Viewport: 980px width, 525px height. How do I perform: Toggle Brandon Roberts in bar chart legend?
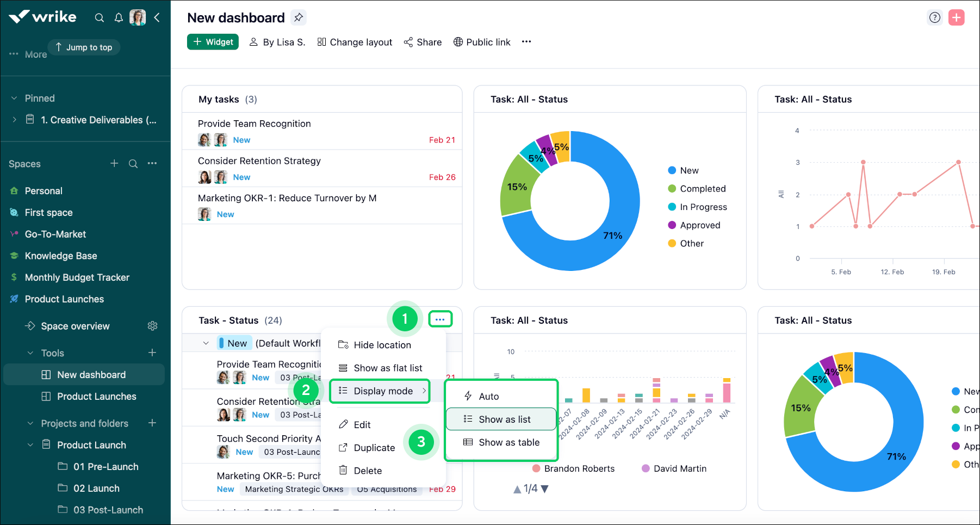pyautogui.click(x=574, y=468)
